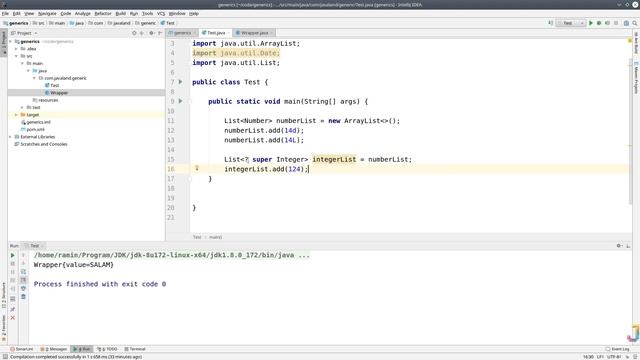
Task: Start debugging with the Debug toolbar icon
Action: (x=599, y=23)
